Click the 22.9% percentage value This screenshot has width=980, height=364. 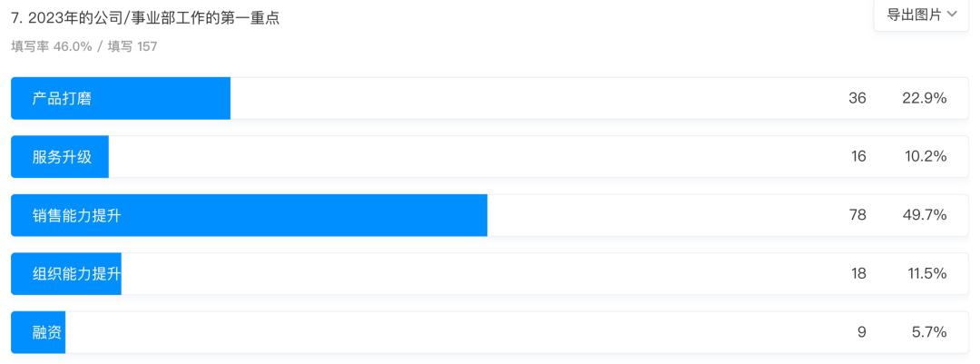[x=924, y=98]
